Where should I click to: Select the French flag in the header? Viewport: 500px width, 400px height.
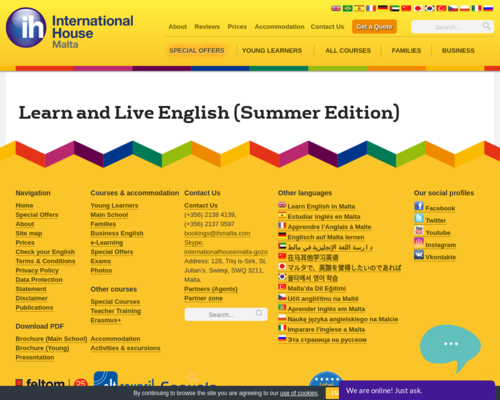pyautogui.click(x=371, y=8)
